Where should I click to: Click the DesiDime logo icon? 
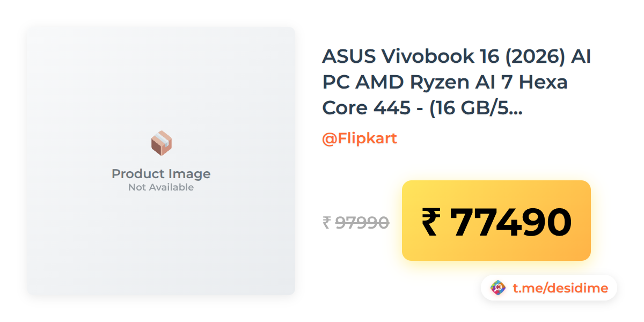(499, 288)
